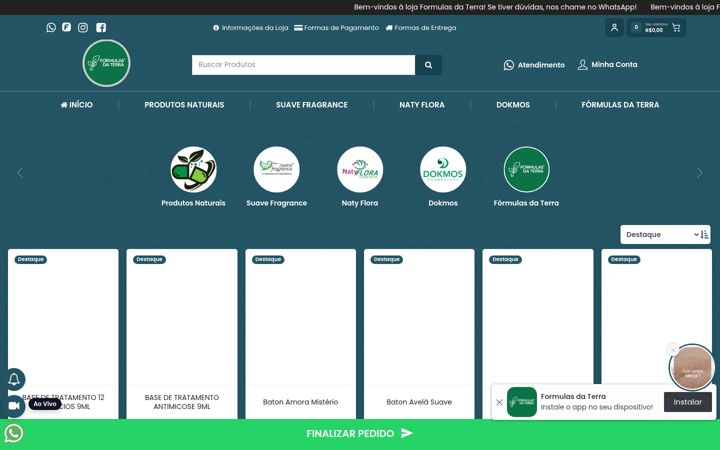Open Atendimento WhatsApp link
The image size is (720, 450).
click(534, 65)
